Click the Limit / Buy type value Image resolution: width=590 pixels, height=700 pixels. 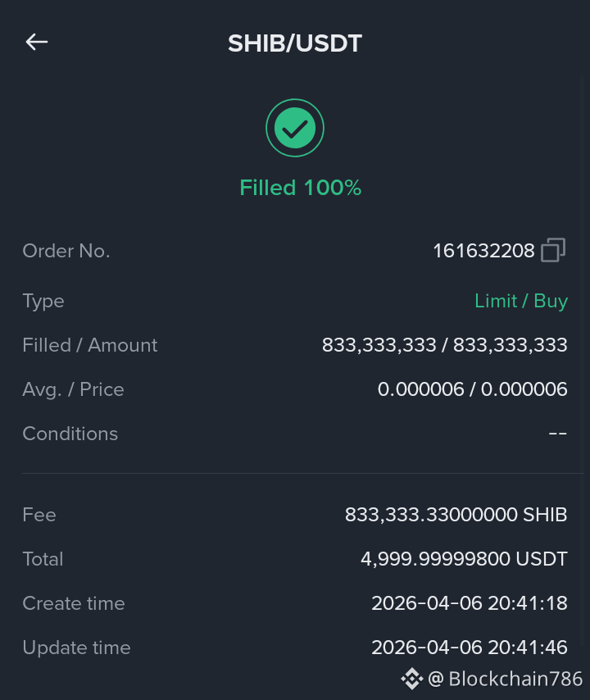coord(521,301)
